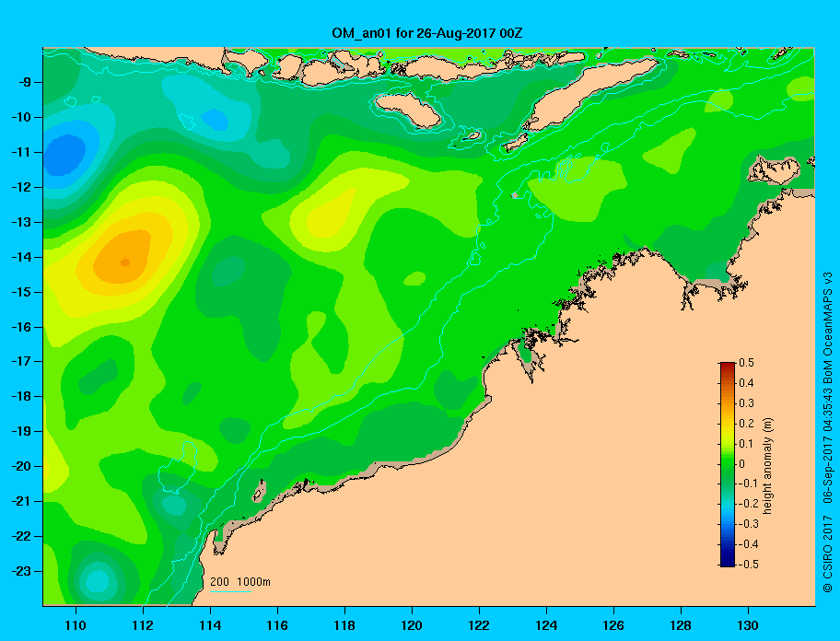Click the CSIRO BoM OceanMAPS copyright text
Viewport: 840px width, 641px height.
pos(828,430)
